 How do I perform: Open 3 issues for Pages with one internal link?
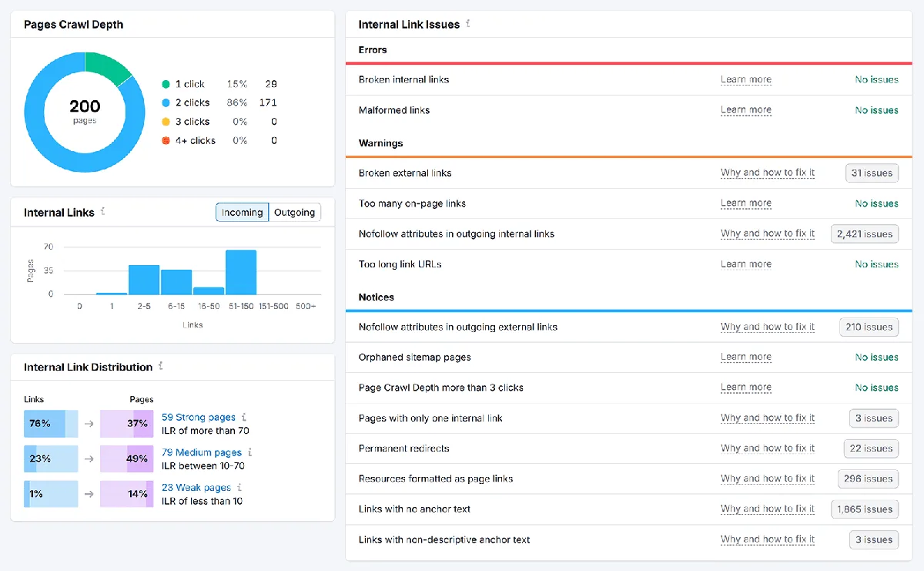[874, 418]
